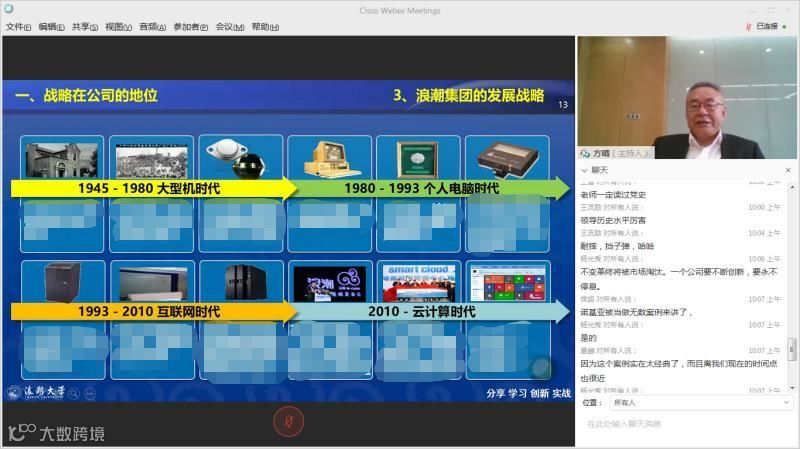The height and width of the screenshot is (449, 800).
Task: Open the 参加者 menu
Action: pyautogui.click(x=190, y=27)
